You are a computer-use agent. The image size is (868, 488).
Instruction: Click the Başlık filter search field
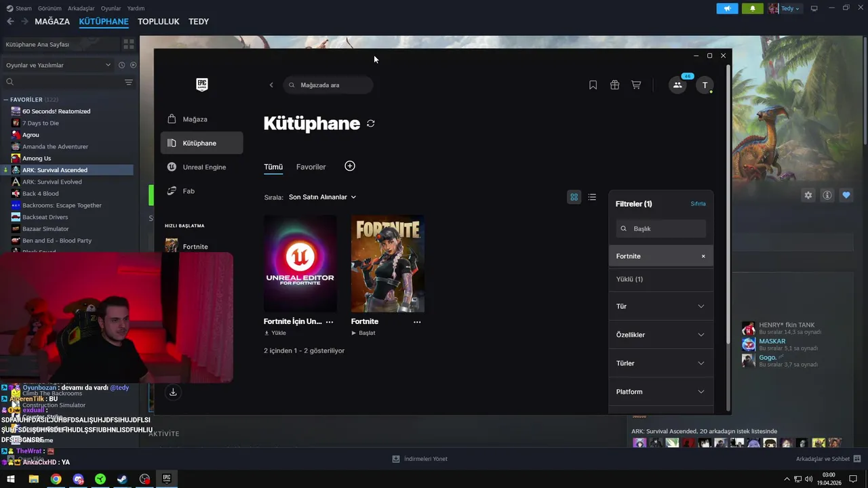pyautogui.click(x=660, y=229)
